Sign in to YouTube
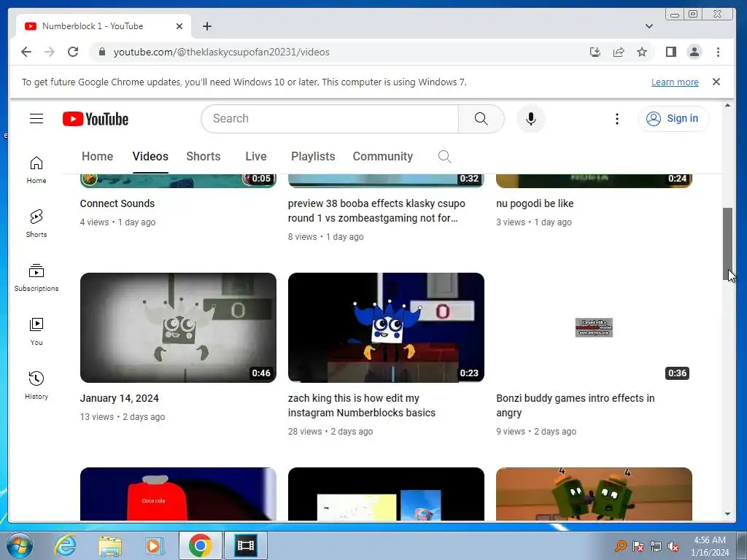The width and height of the screenshot is (747, 560). [x=673, y=119]
